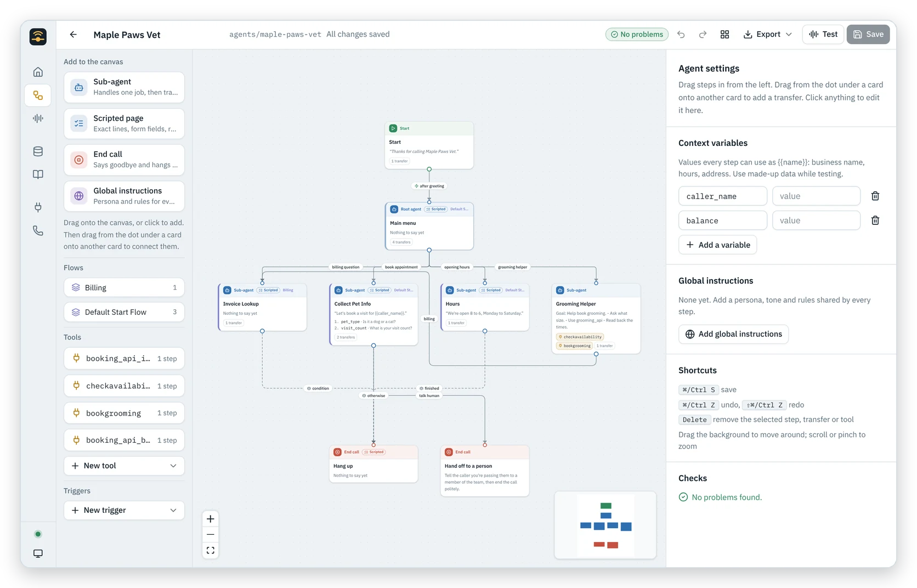Fit the canvas view with the frame icon
Screen dimensions: 917x588
(x=211, y=550)
